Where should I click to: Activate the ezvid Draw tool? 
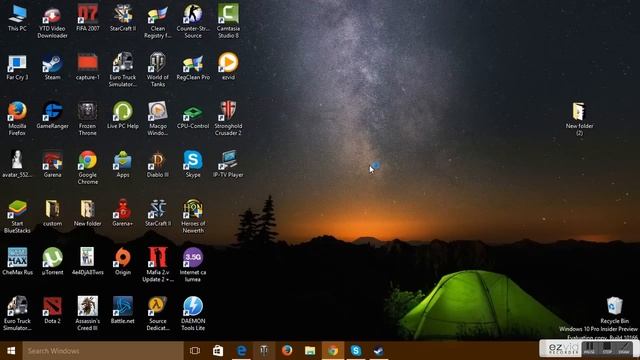pyautogui.click(x=624, y=348)
